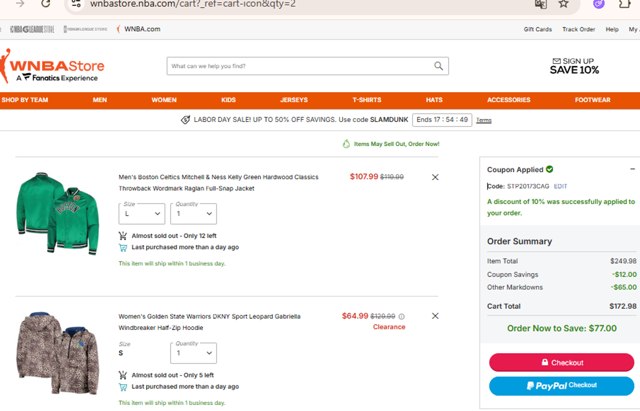The width and height of the screenshot is (640, 411).
Task: Click the $107.99 sale price
Action: 364,176
